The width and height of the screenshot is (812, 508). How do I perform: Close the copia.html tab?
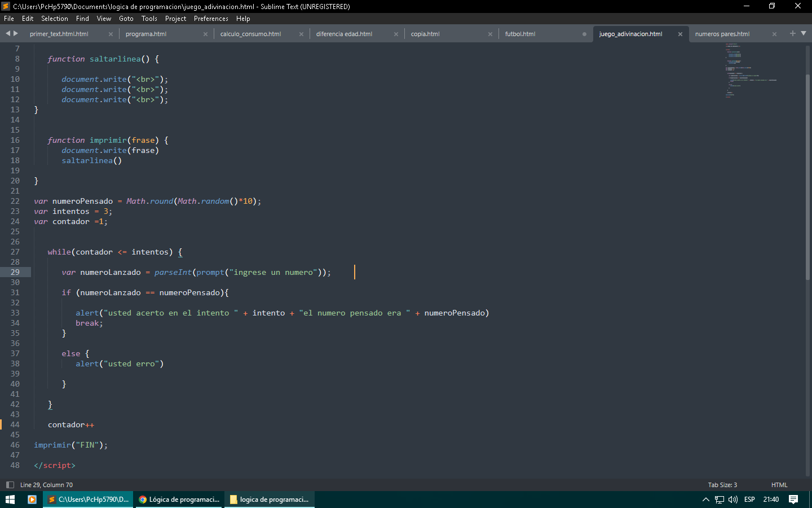490,34
